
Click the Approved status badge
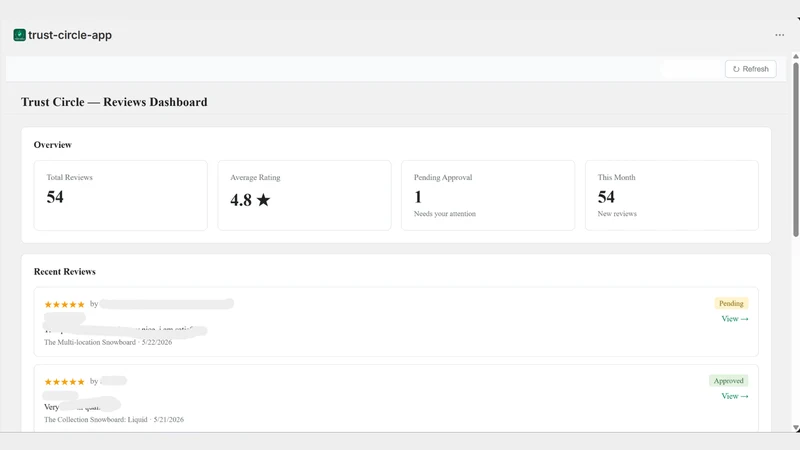729,381
